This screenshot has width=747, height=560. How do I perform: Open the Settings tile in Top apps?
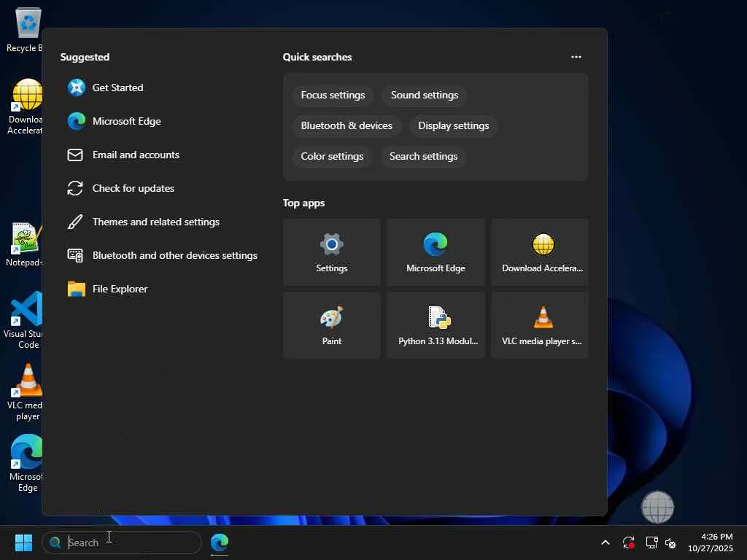[332, 252]
